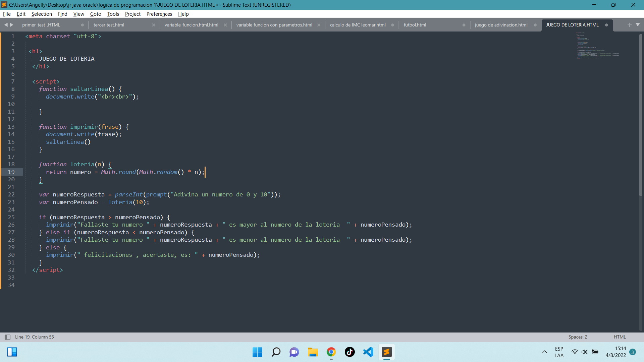Open the File menu
This screenshot has height=362, width=644.
tap(7, 14)
